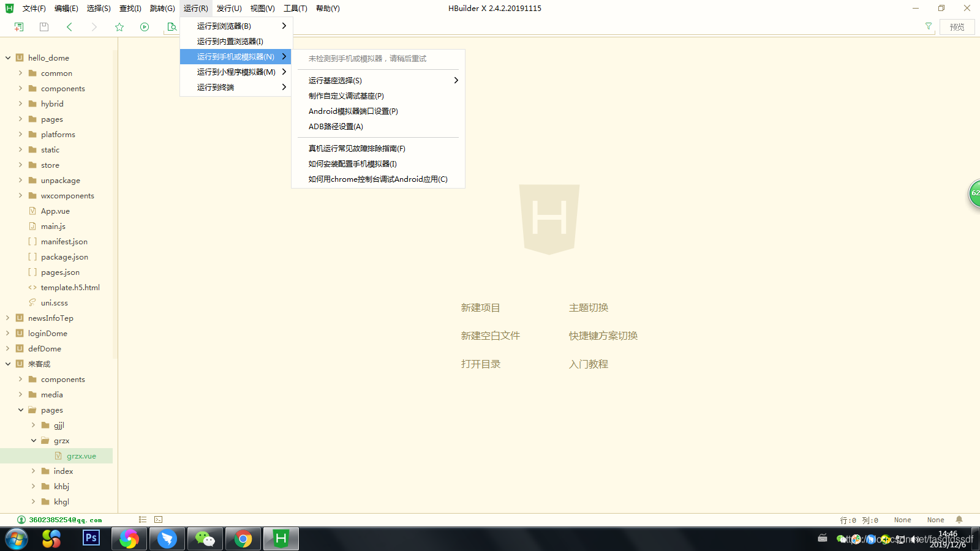Create a new file with the toolbar icon
Viewport: 980px width, 551px height.
point(18,26)
